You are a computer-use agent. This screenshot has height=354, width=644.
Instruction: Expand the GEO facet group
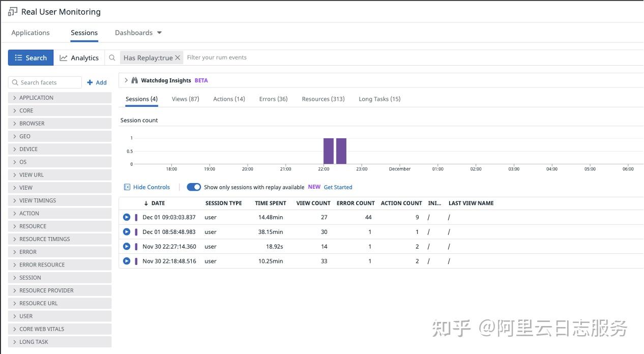[15, 136]
